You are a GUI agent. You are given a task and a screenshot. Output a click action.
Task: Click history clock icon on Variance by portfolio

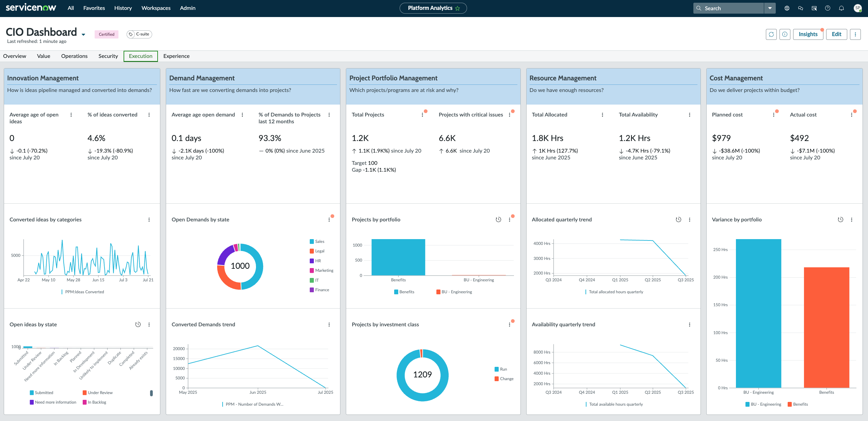point(840,220)
